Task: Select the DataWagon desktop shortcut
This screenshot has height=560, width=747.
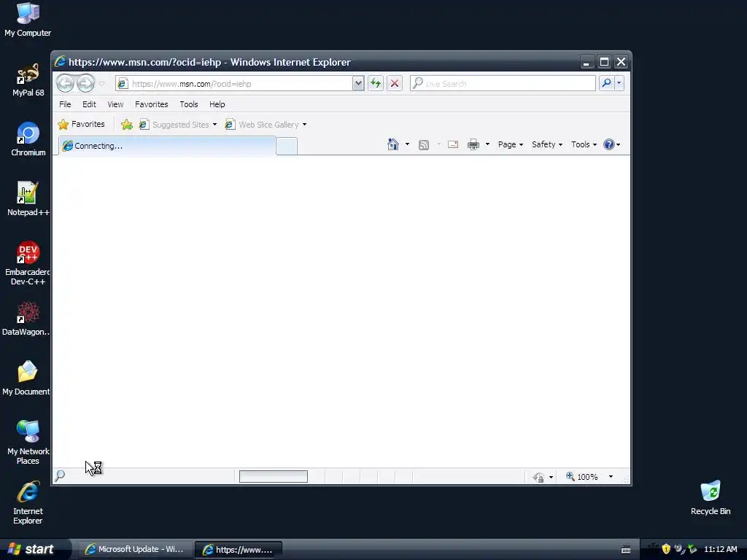Action: (26, 319)
